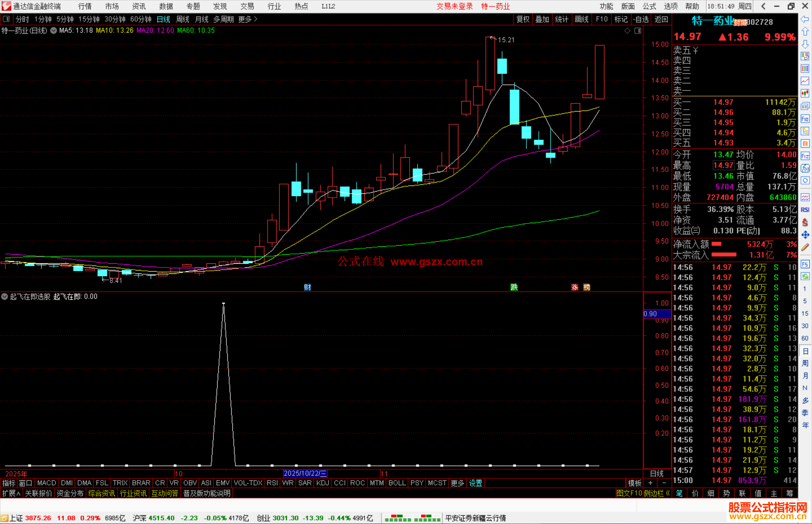Switch to the MACD indicator tab
Image resolution: width=812 pixels, height=524 pixels.
tap(47, 483)
